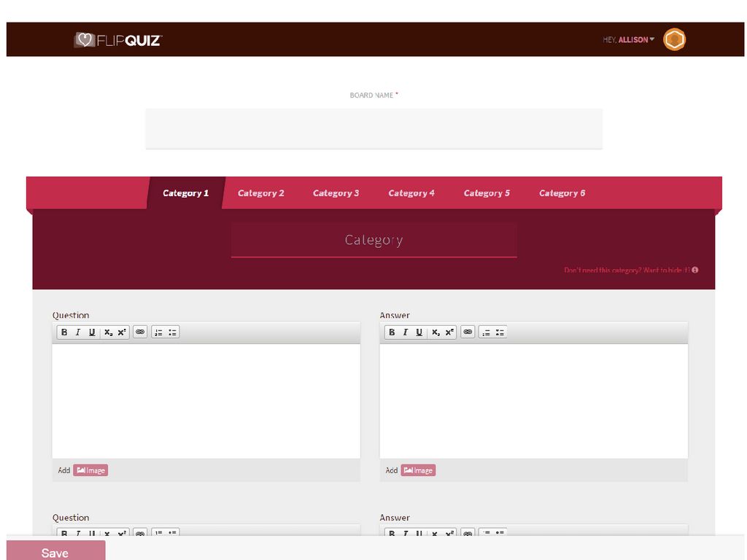The width and height of the screenshot is (747, 560).
Task: Insert a link in the first Question editor
Action: click(x=140, y=332)
